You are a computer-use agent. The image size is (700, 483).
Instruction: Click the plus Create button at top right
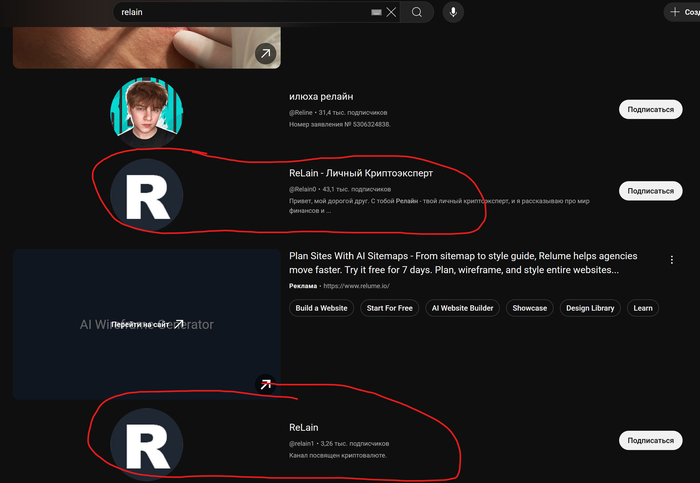point(680,12)
